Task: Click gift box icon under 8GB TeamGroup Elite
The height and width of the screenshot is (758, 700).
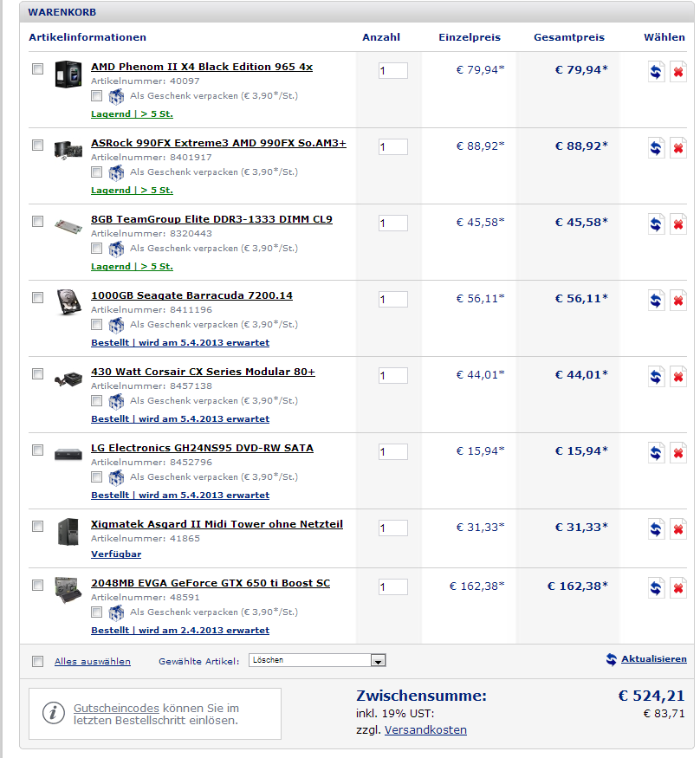Action: tap(116, 249)
